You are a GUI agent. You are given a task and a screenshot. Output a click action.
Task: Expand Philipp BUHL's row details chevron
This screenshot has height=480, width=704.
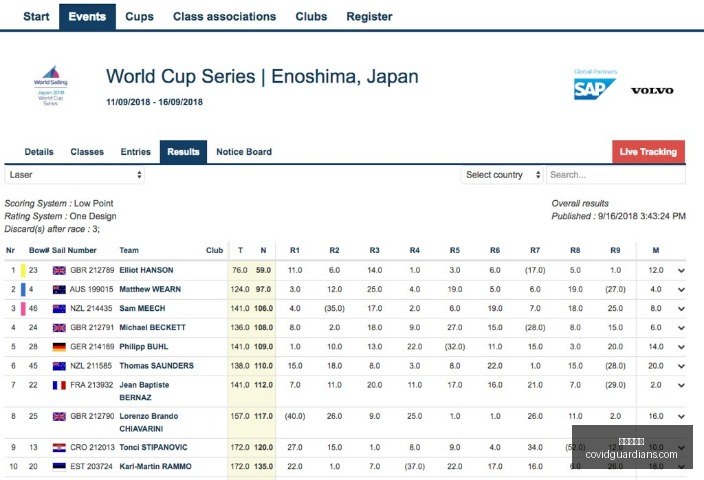(681, 347)
